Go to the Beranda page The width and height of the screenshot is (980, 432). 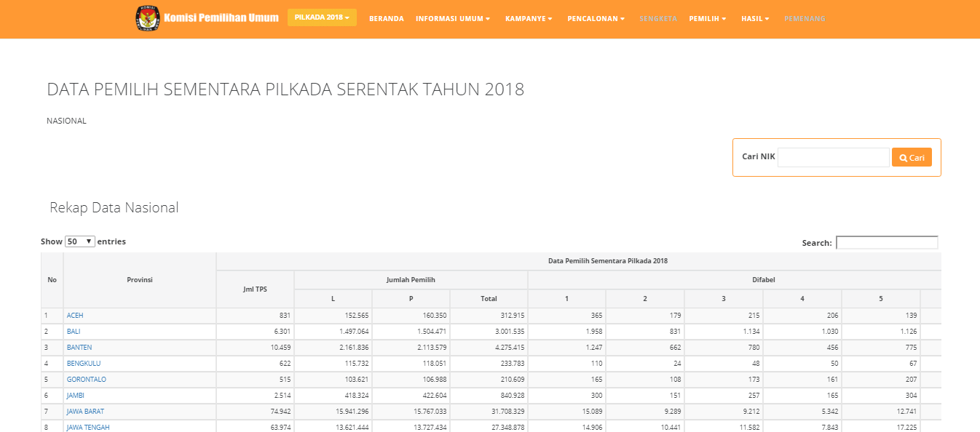(386, 19)
